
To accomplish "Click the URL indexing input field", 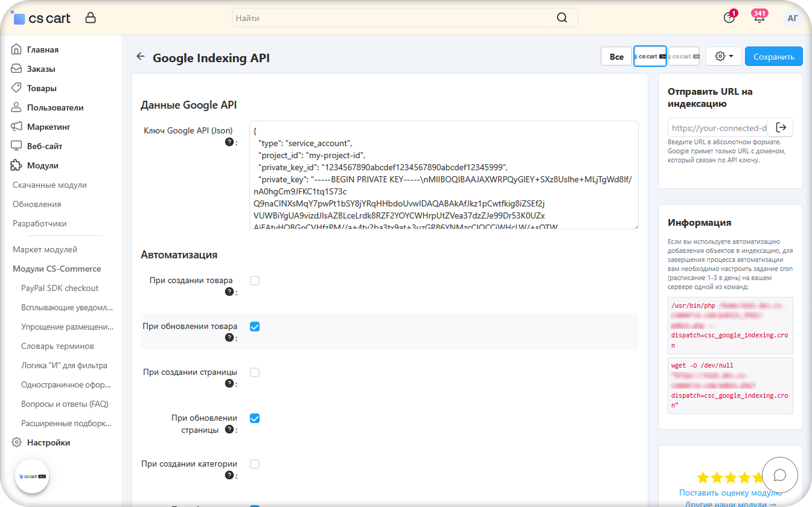I will click(718, 128).
